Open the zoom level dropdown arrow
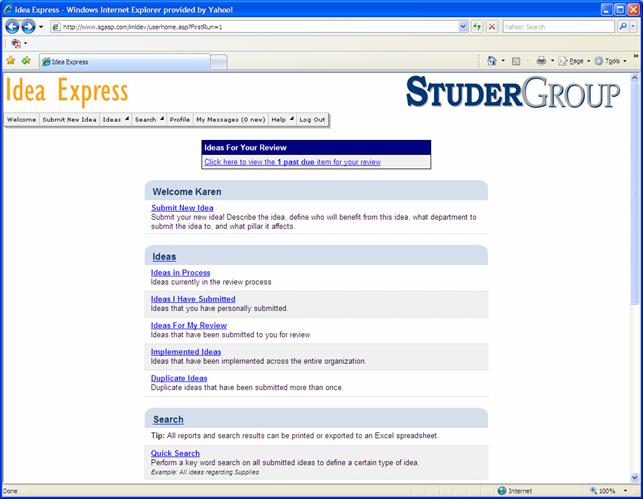Viewport: 643px width, 499px height. [x=625, y=491]
